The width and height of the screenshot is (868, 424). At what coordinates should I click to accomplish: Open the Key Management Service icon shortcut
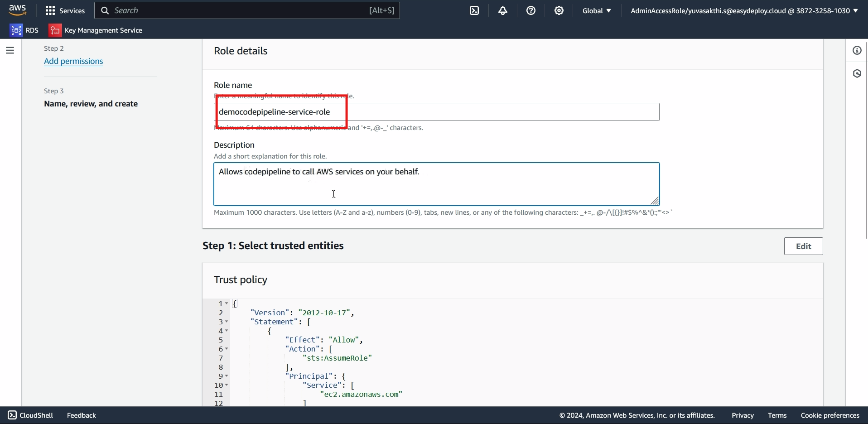55,30
